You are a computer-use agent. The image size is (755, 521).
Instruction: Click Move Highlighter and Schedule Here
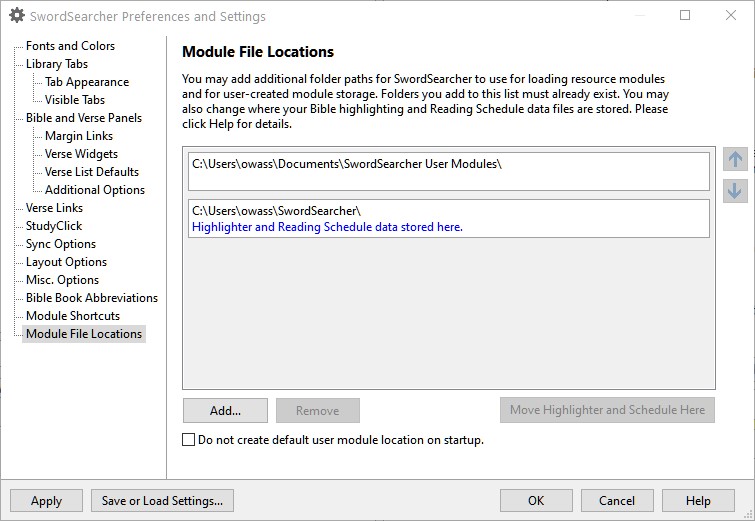click(x=607, y=410)
